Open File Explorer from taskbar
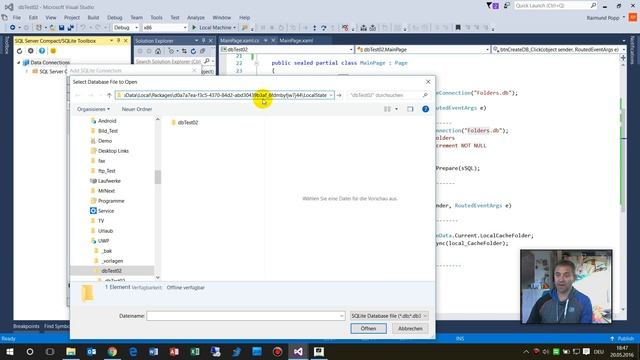This screenshot has height=360, width=640. tap(71, 351)
